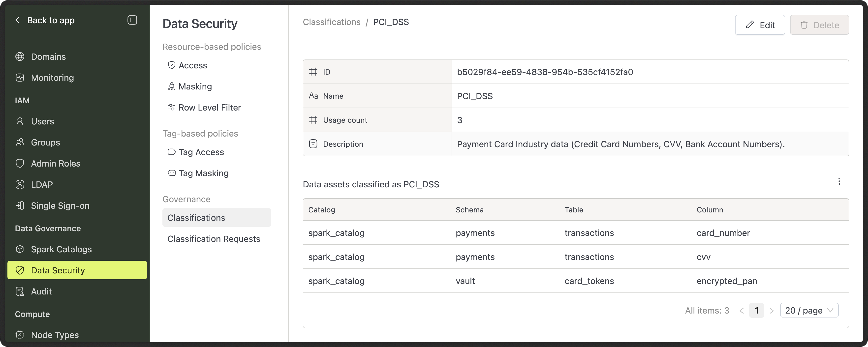The width and height of the screenshot is (868, 347).
Task: Open Tag Masking policies
Action: click(x=203, y=173)
